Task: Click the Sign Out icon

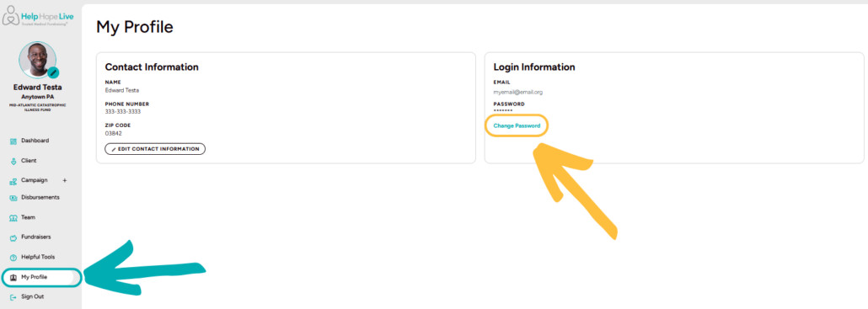Action: point(13,297)
